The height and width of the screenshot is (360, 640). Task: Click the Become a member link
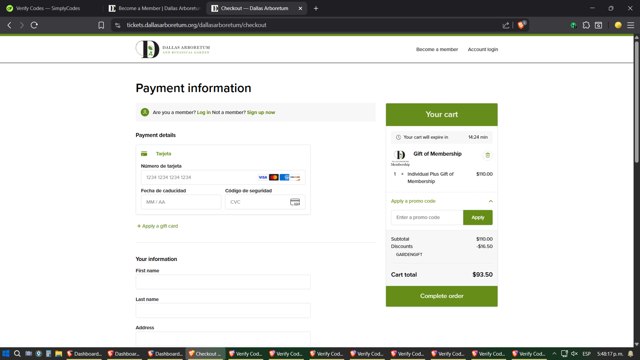(x=437, y=49)
